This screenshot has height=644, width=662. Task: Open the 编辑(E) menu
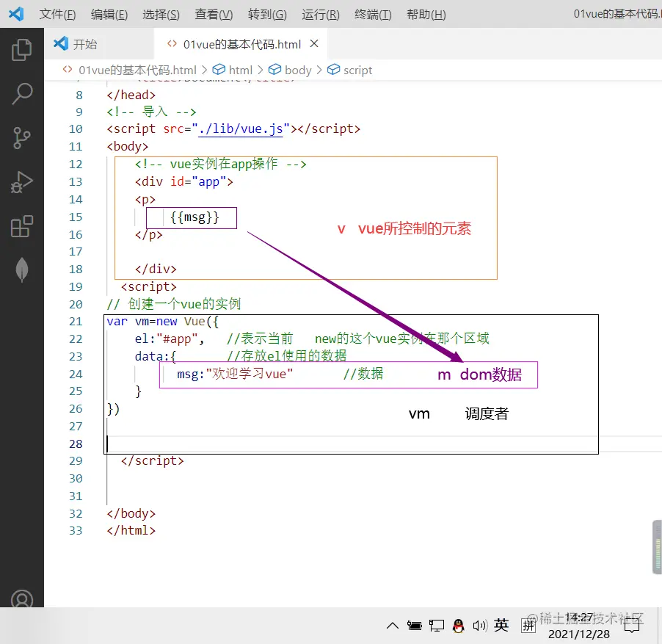click(x=109, y=15)
